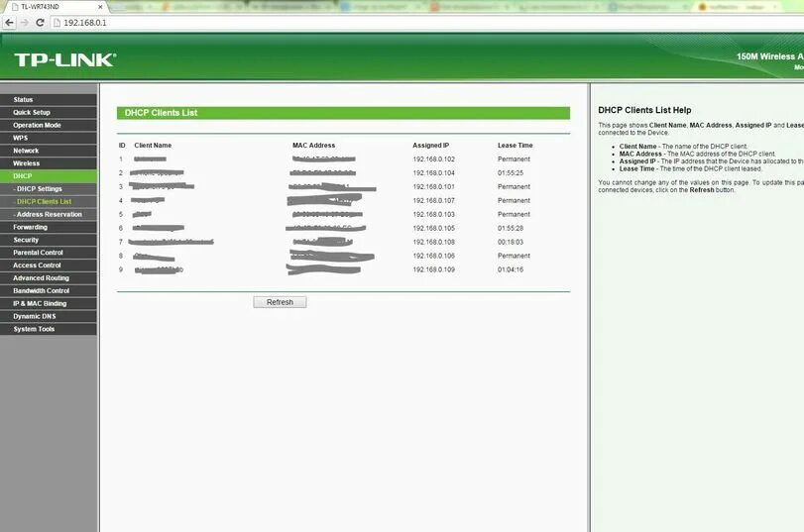
Task: Open Dynamic DNS settings
Action: 49,317
